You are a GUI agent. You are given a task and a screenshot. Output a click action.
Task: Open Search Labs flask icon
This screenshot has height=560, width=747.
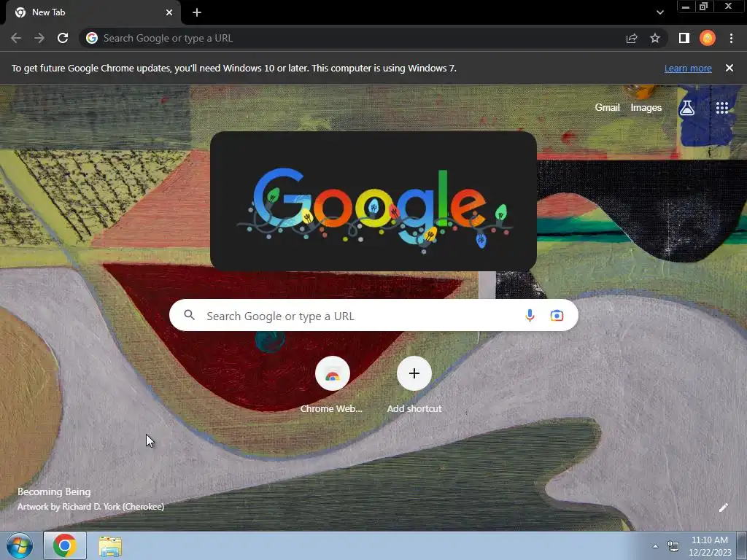click(687, 108)
